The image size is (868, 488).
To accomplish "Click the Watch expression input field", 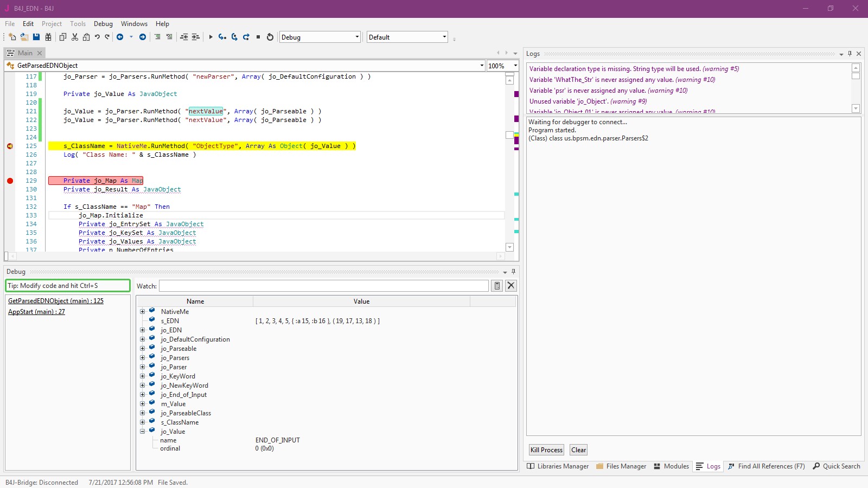I will point(323,286).
